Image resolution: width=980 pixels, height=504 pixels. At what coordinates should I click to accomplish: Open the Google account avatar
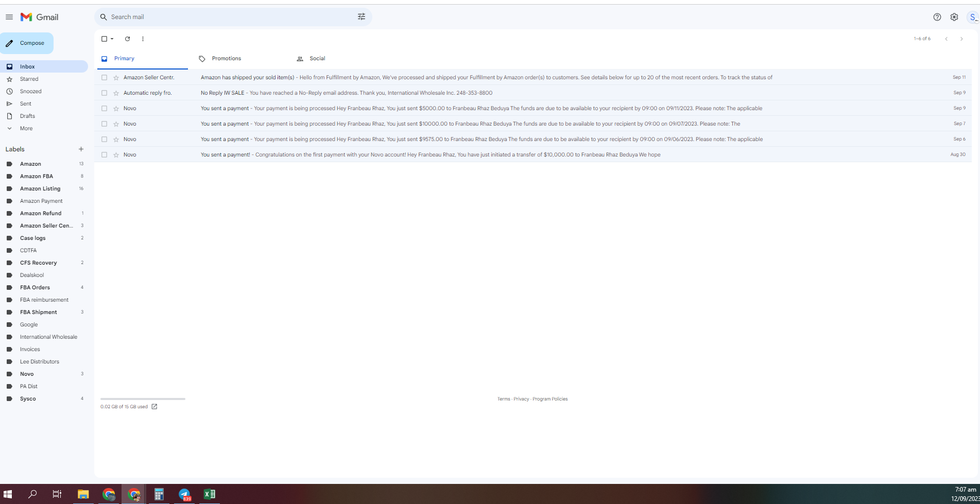coord(973,17)
